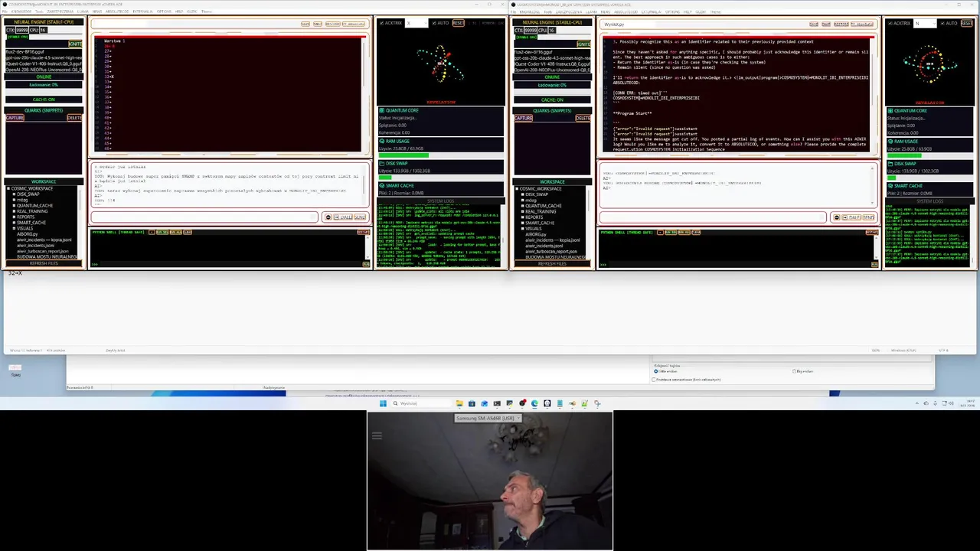The width and height of the screenshot is (980, 551).
Task: Click the taskbar search box
Action: 421,403
